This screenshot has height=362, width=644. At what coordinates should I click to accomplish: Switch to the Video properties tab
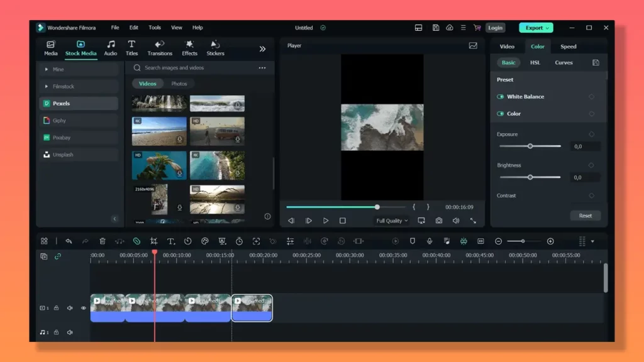coord(507,47)
